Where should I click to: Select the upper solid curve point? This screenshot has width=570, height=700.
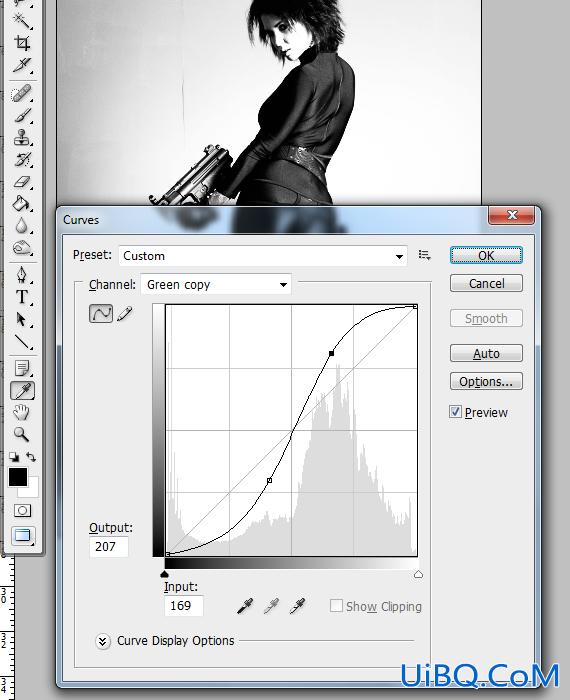[x=331, y=353]
